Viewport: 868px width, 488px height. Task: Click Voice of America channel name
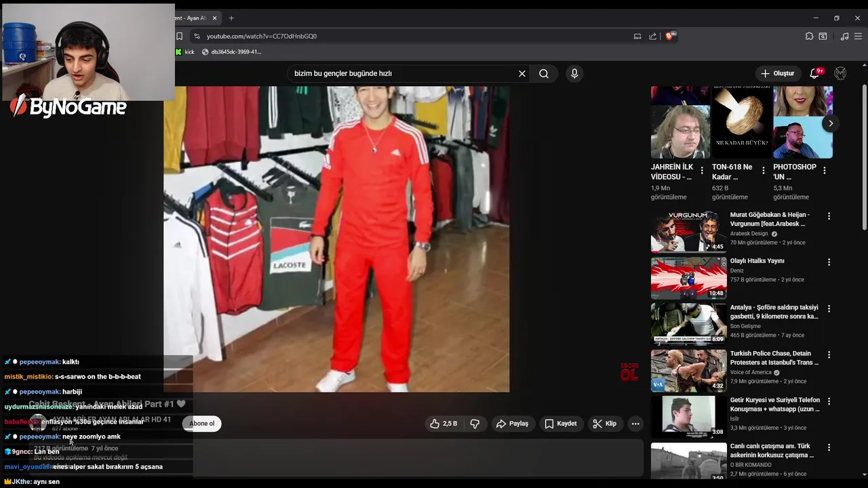click(x=751, y=373)
